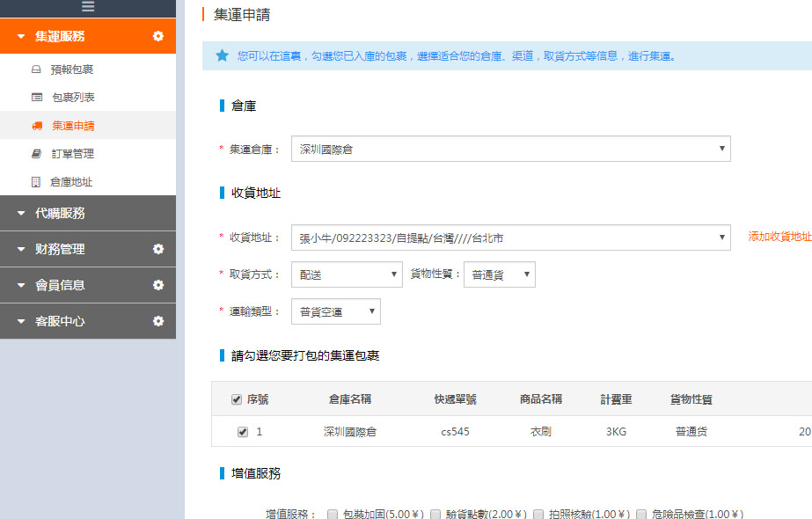Click 貨物性質 table column header
This screenshot has height=519, width=812.
691,399
